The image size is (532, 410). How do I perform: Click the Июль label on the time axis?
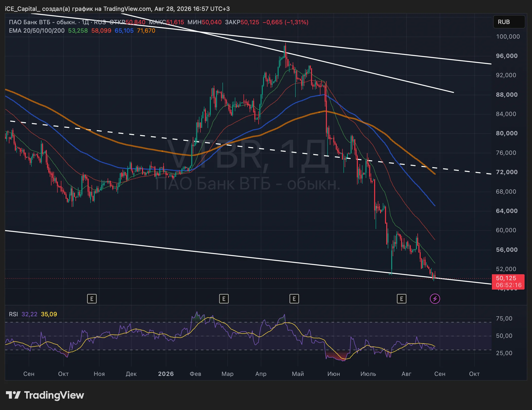[x=368, y=374]
